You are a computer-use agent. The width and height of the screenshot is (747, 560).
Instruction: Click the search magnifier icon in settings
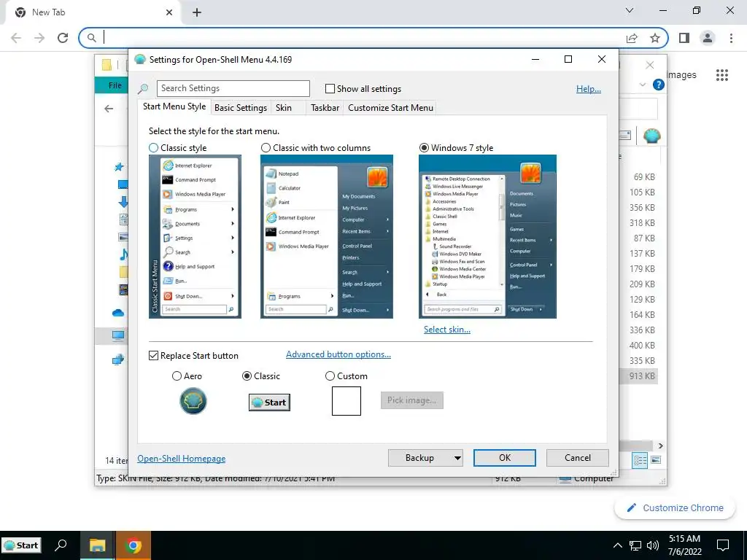[143, 88]
